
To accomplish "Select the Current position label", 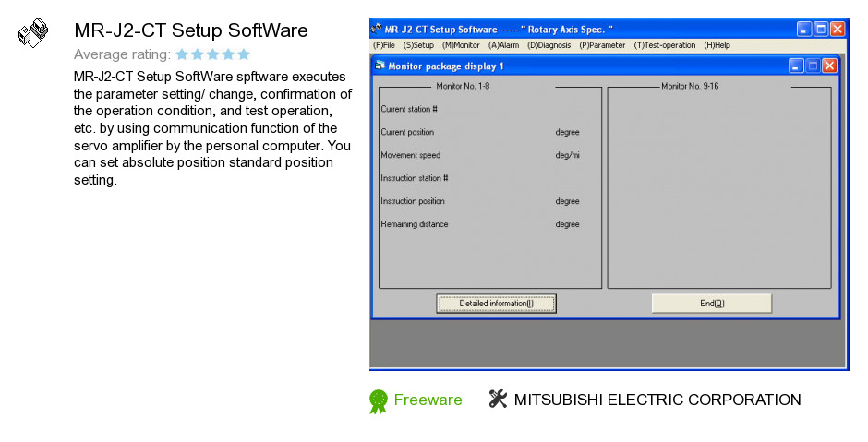I will click(x=407, y=132).
